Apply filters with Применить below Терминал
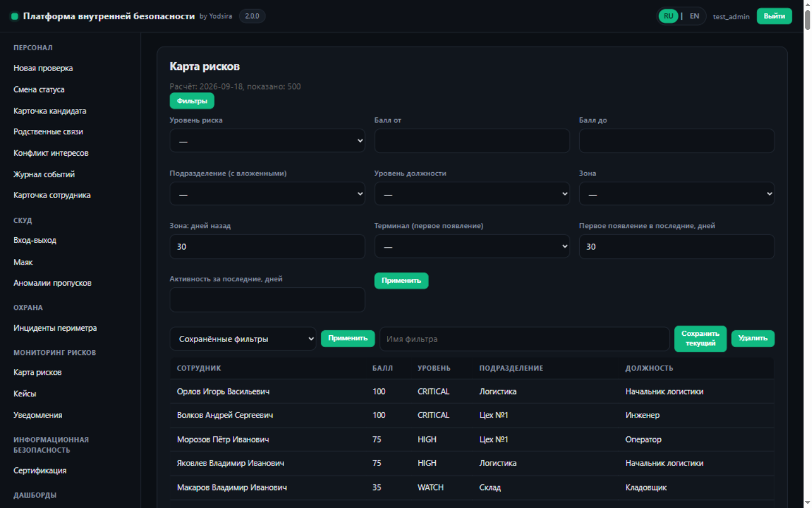The width and height of the screenshot is (812, 508). 401,281
